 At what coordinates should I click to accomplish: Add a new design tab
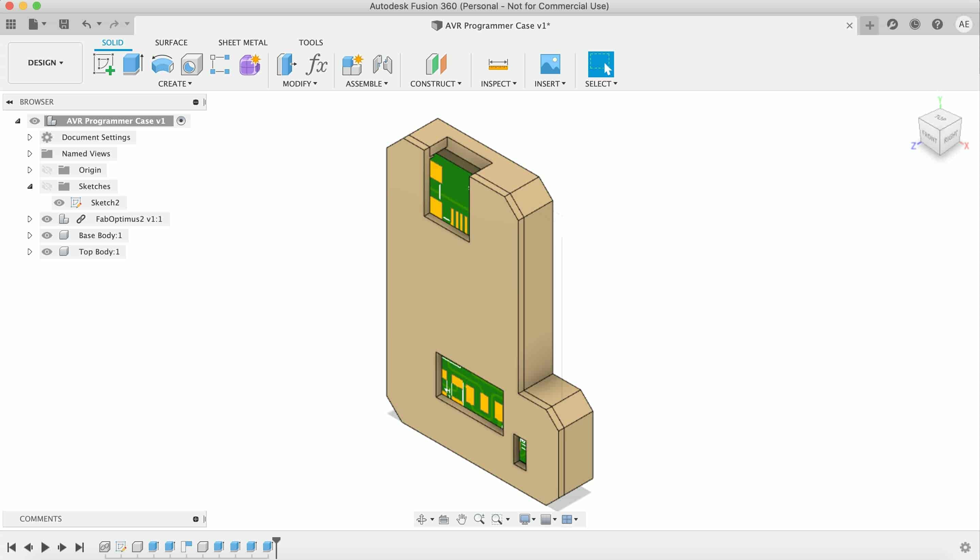(869, 26)
